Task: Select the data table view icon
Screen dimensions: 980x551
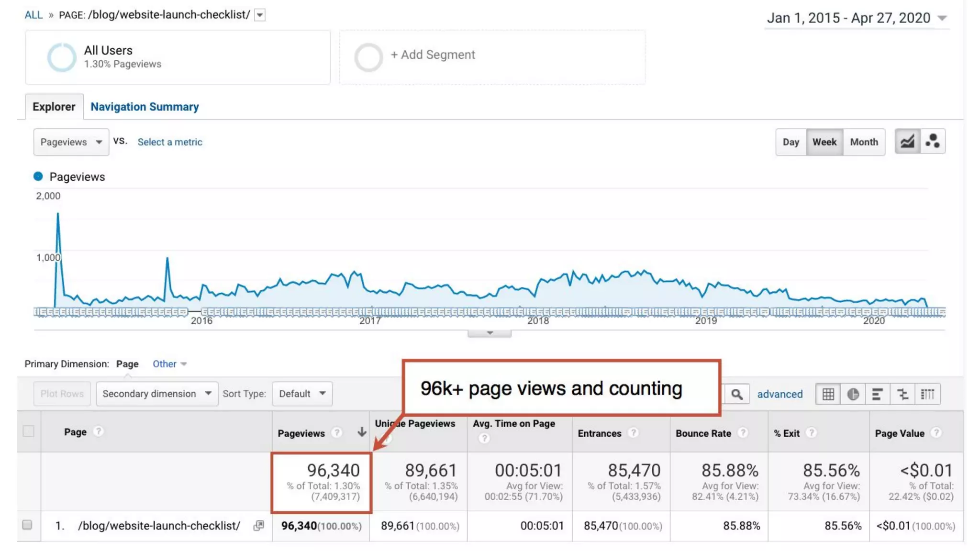Action: coord(828,394)
